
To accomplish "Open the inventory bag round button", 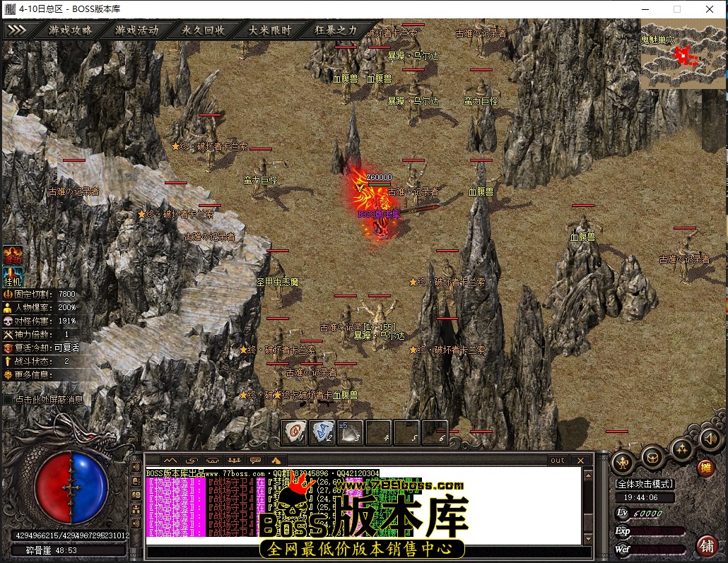I will pyautogui.click(x=652, y=458).
